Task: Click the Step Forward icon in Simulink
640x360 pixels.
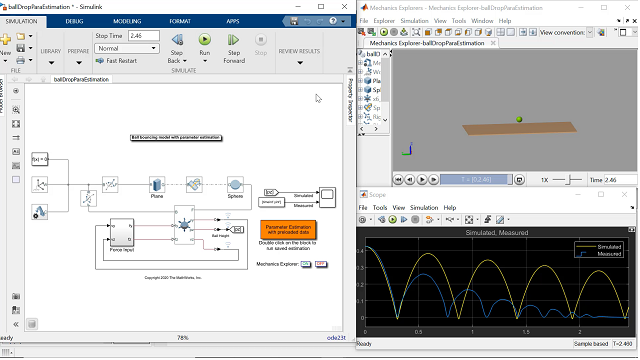Action: 233,40
